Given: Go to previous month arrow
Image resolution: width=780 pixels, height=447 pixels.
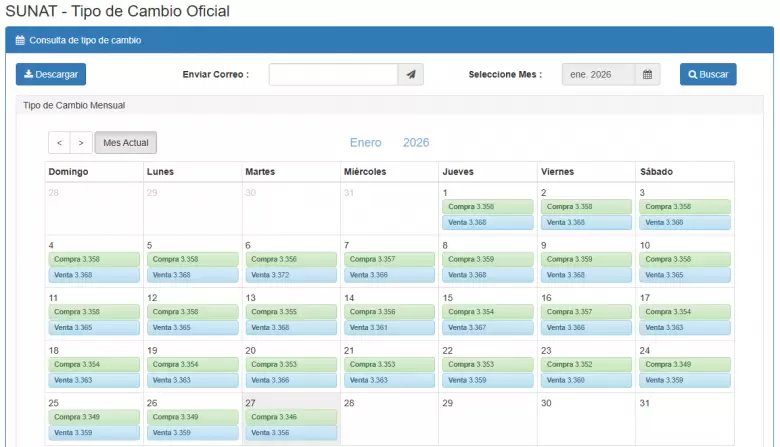Looking at the screenshot, I should pos(59,143).
